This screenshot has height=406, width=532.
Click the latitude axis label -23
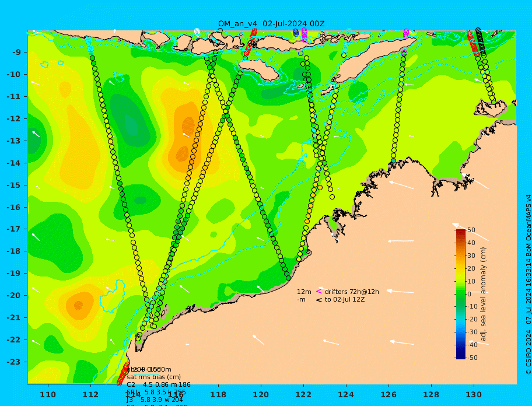(x=14, y=362)
